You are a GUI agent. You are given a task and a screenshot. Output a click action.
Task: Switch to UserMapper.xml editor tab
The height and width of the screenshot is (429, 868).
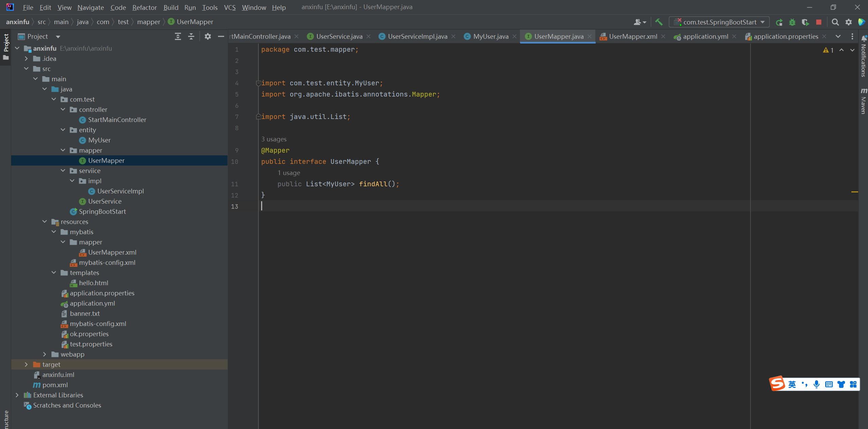pos(633,36)
